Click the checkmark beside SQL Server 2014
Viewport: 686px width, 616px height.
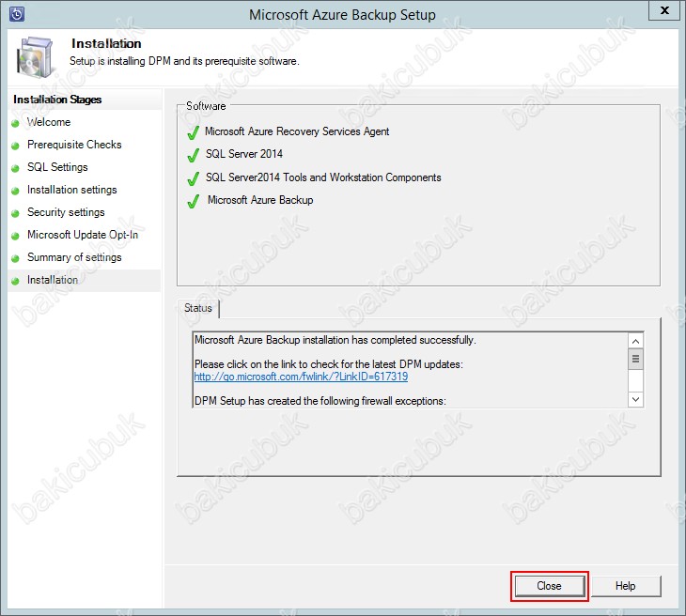click(193, 155)
